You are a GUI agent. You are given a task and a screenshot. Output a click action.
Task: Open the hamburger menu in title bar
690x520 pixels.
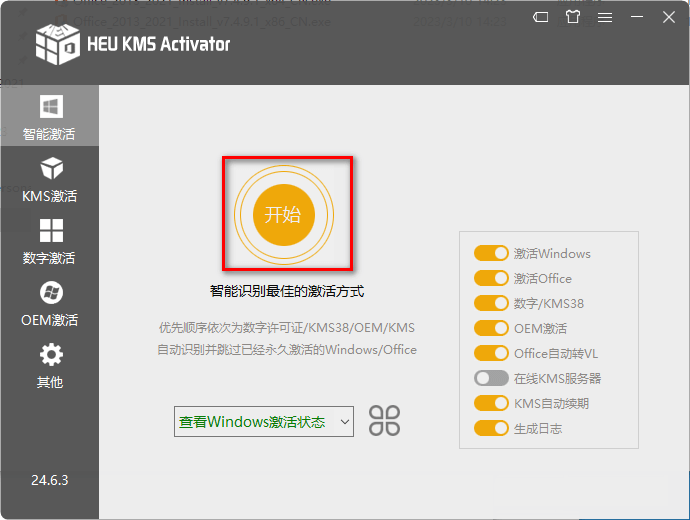[x=605, y=17]
